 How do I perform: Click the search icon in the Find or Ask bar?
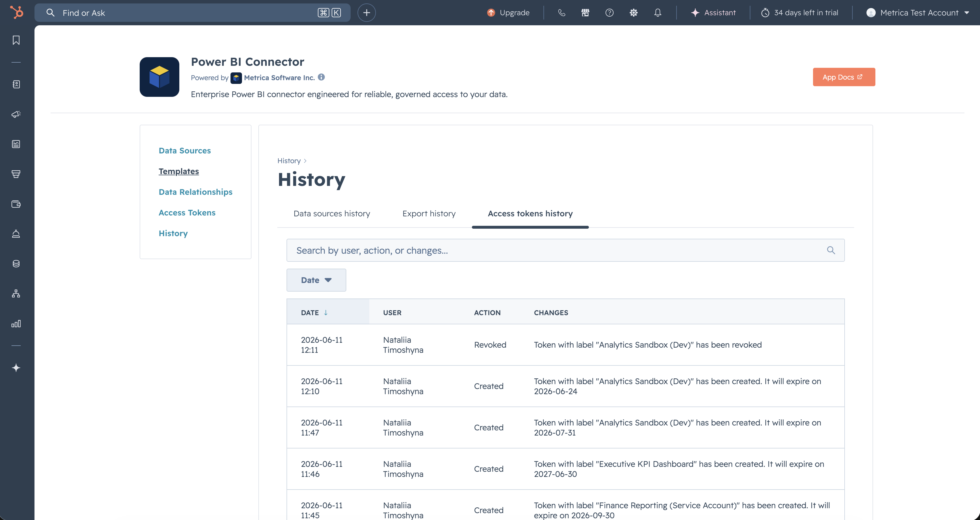[x=50, y=13]
